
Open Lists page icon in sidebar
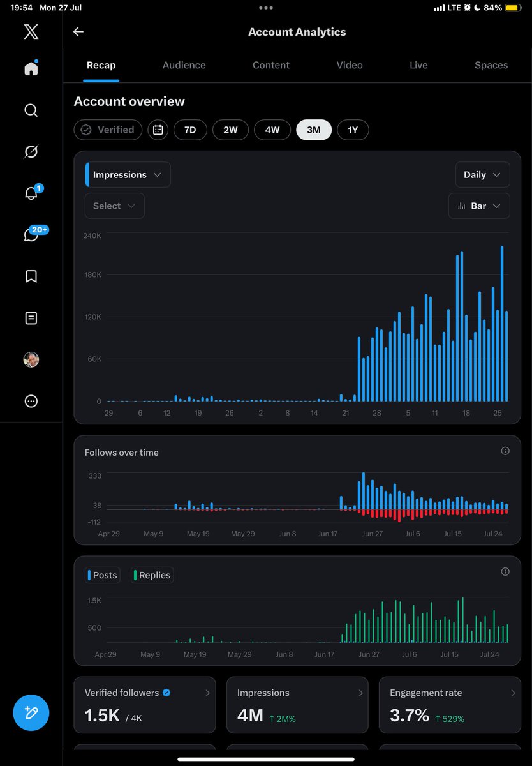pyautogui.click(x=31, y=317)
